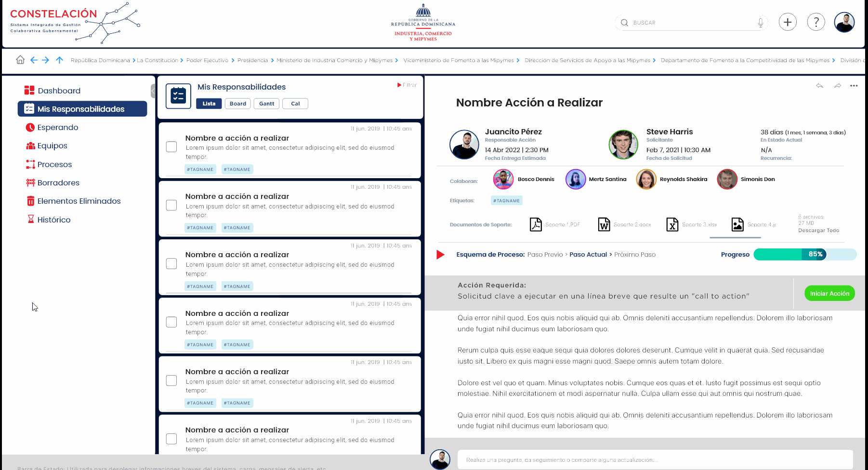Screen dimensions: 868x470
Task: Expand the Esquema de Proceso red triangle
Action: point(440,254)
